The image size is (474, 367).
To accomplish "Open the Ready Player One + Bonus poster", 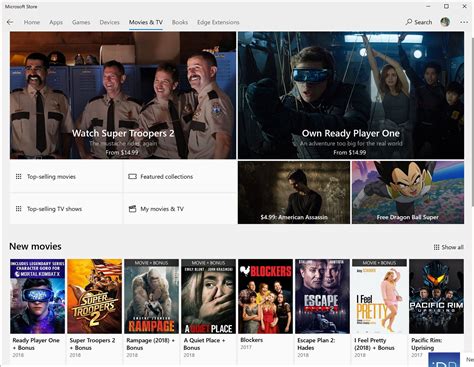I will pyautogui.click(x=37, y=296).
